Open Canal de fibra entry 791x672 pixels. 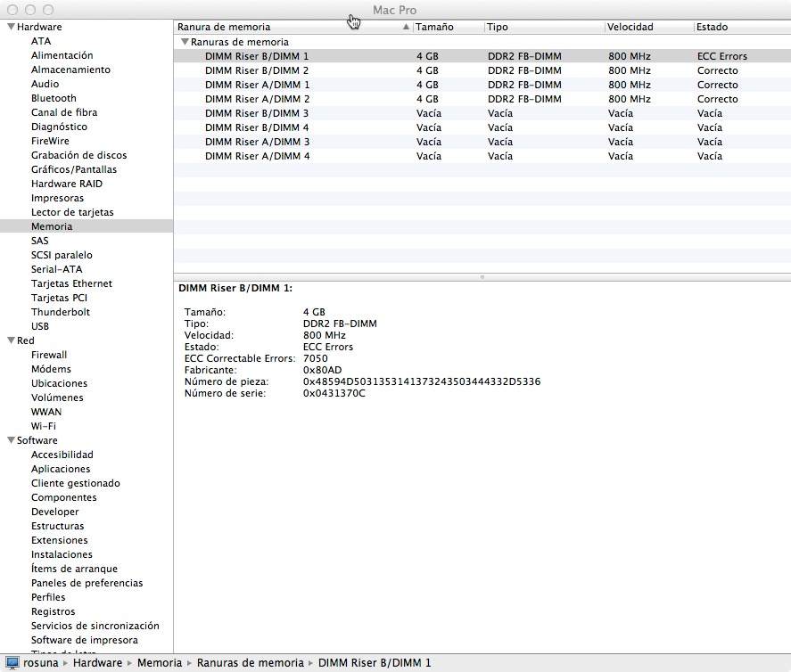click(64, 112)
